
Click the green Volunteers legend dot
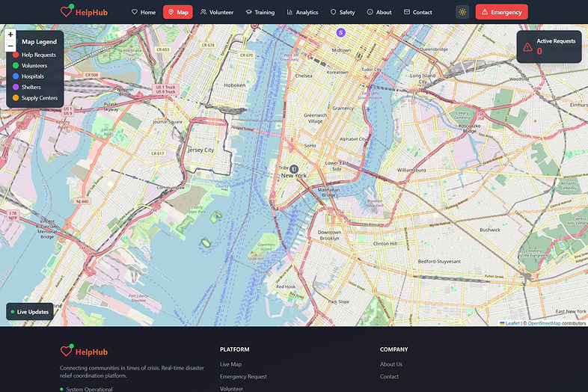pyautogui.click(x=16, y=66)
